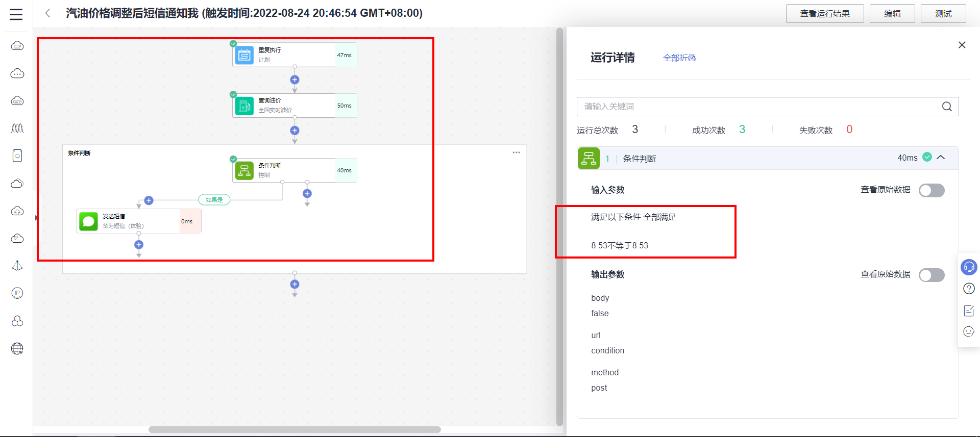Click the back arrow next to the title
Viewport: 980px width, 437px height.
pyautogui.click(x=47, y=13)
